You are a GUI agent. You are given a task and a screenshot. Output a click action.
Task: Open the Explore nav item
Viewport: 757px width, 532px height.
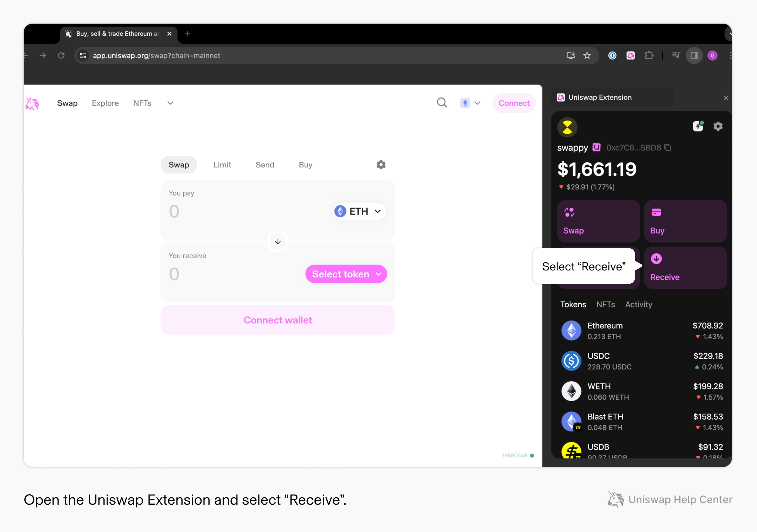105,103
